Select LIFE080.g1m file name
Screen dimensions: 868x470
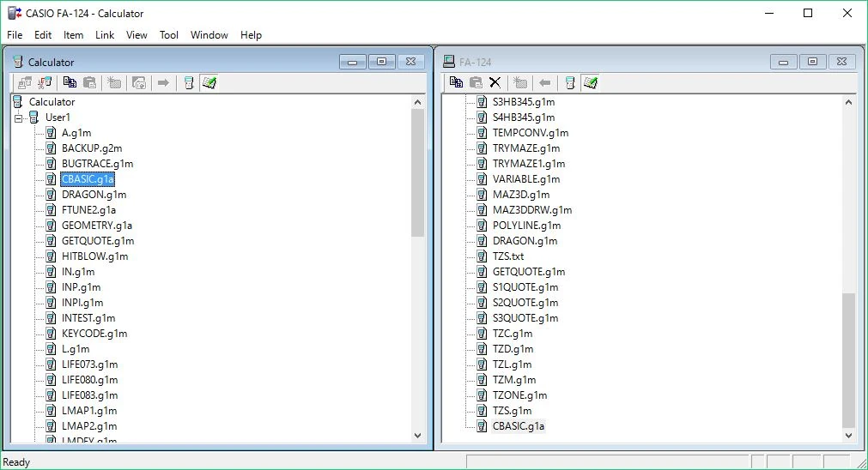tap(89, 380)
